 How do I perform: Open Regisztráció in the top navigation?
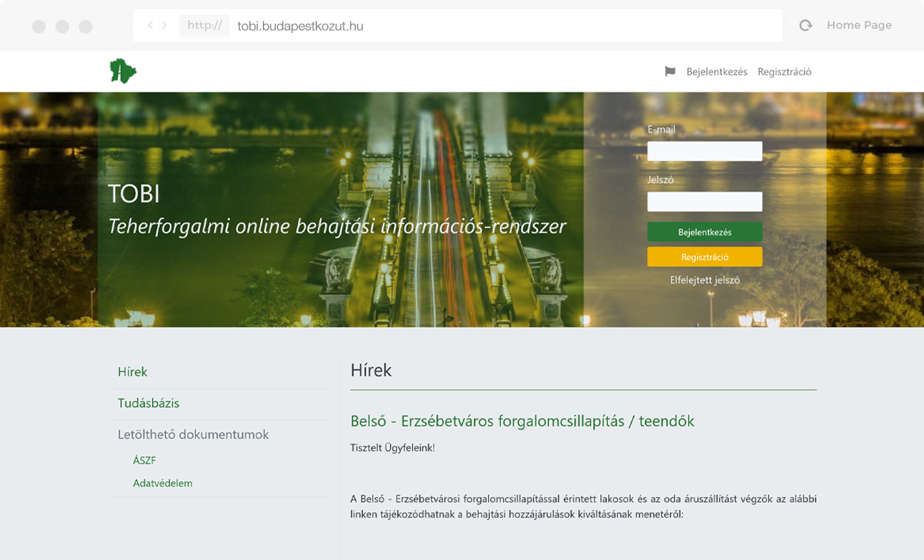pyautogui.click(x=784, y=72)
